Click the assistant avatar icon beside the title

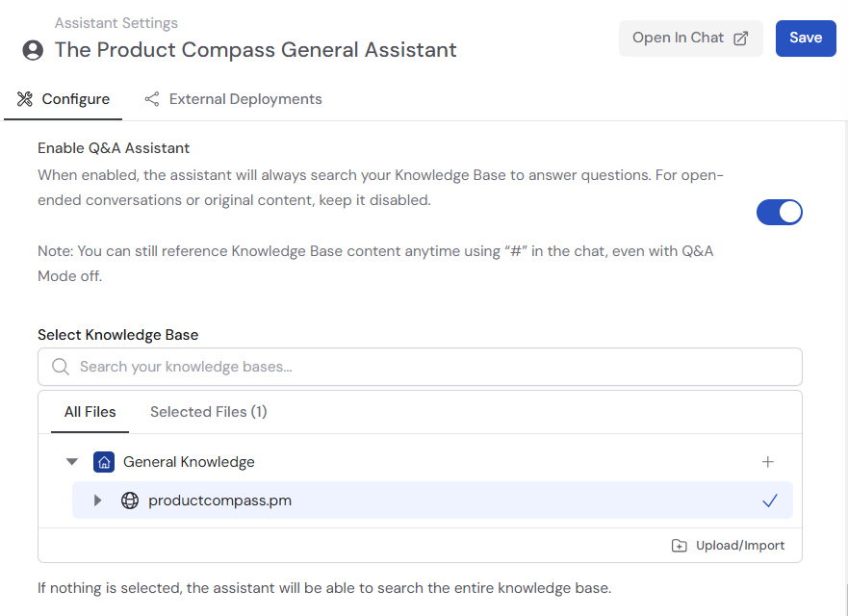coord(33,50)
